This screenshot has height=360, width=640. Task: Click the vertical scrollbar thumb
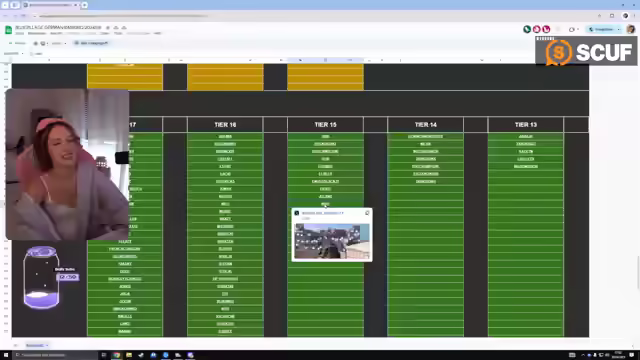[x=637, y=272]
